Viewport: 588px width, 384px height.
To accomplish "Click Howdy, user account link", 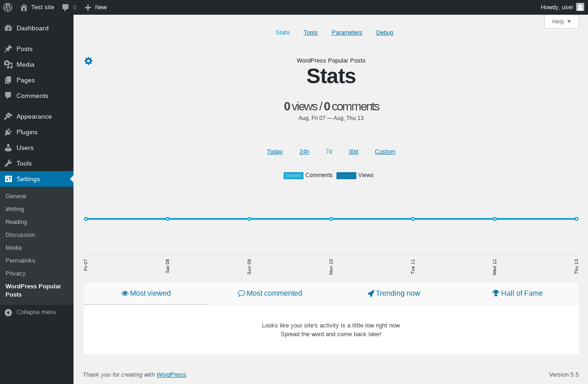I will (562, 7).
